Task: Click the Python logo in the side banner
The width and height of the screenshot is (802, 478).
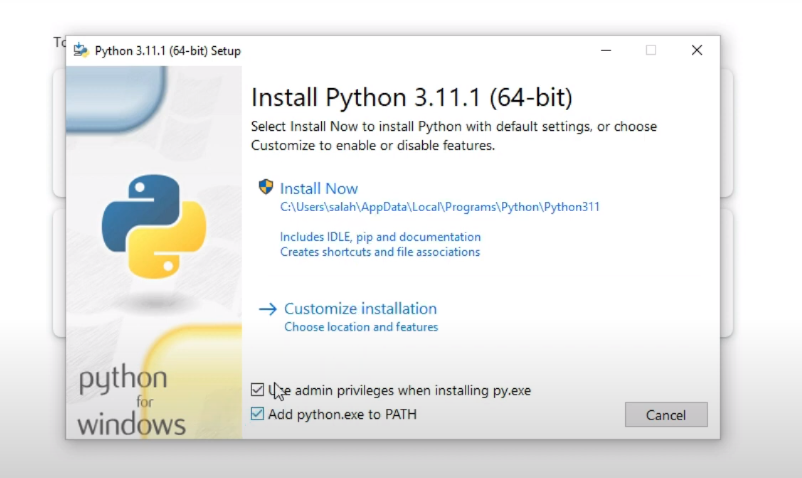Action: pos(154,226)
